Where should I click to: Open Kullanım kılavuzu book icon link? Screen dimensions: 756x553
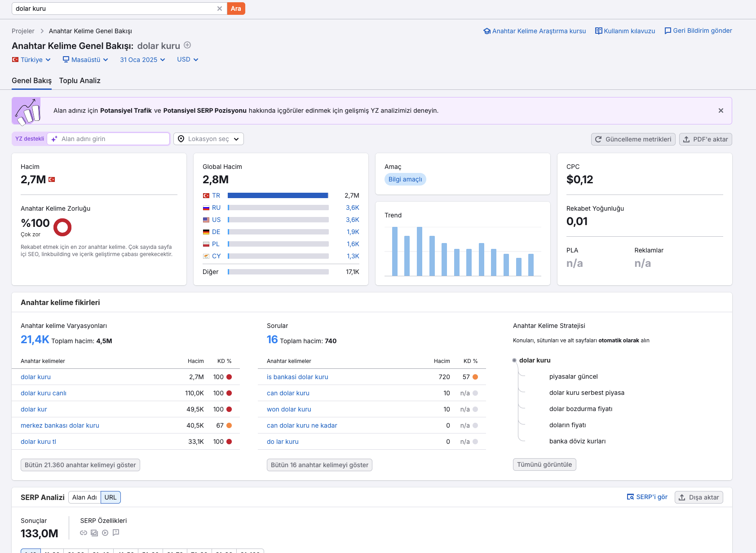pyautogui.click(x=598, y=31)
